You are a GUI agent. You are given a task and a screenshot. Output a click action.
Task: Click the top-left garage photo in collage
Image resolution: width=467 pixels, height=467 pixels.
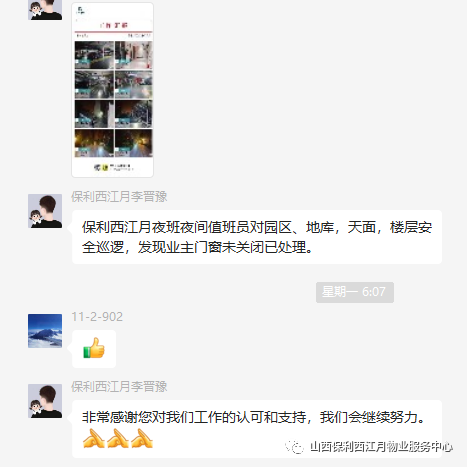click(94, 55)
